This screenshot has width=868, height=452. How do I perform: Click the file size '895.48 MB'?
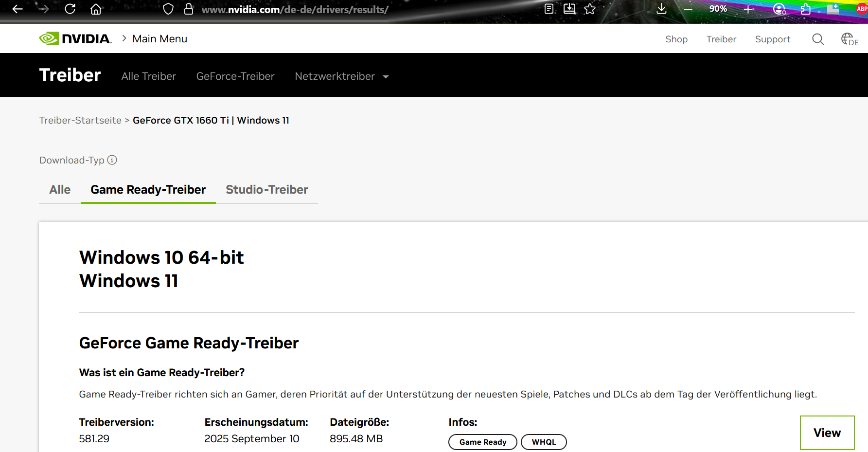click(356, 439)
